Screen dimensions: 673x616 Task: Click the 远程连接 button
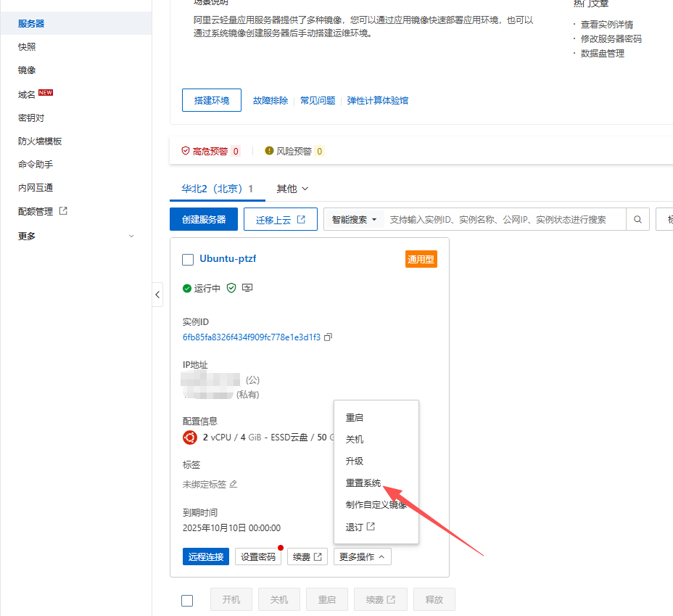tap(206, 557)
